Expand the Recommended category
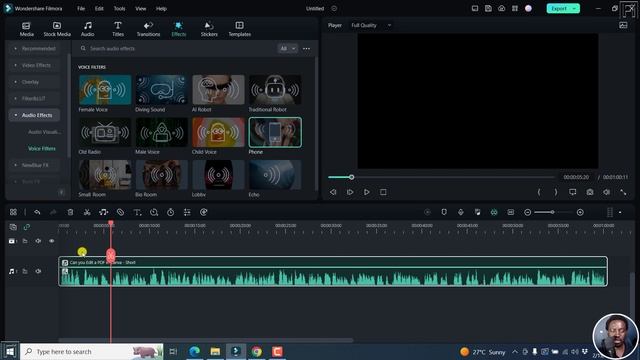This screenshot has height=360, width=640. click(35, 49)
